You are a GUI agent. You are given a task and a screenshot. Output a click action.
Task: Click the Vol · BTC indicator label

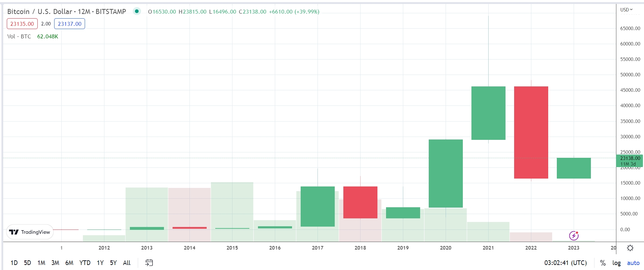click(19, 37)
